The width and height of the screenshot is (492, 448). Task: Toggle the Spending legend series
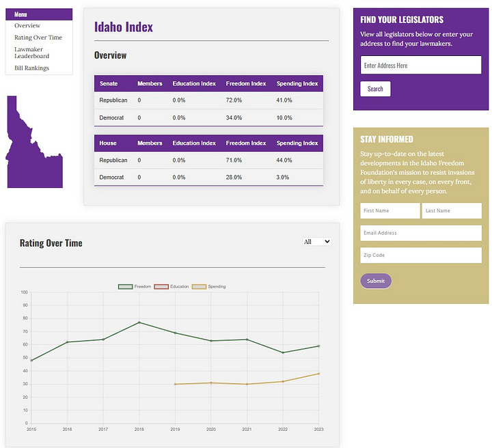208,287
